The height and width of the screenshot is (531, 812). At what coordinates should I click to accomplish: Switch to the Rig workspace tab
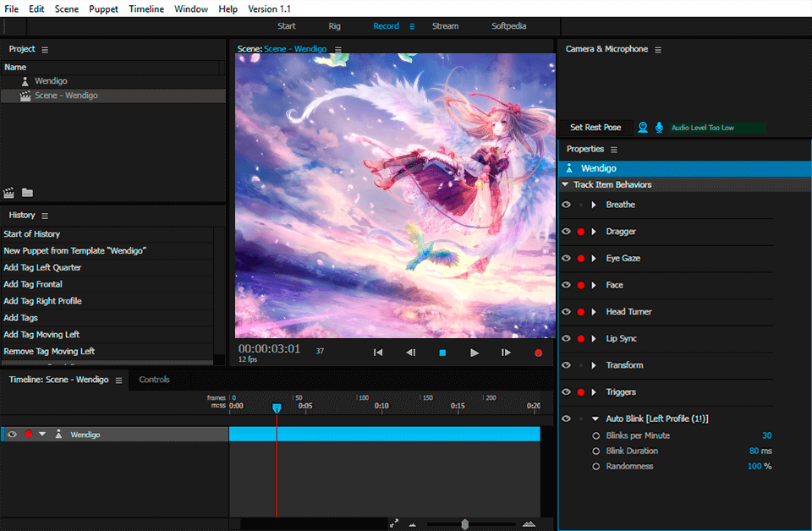(334, 26)
